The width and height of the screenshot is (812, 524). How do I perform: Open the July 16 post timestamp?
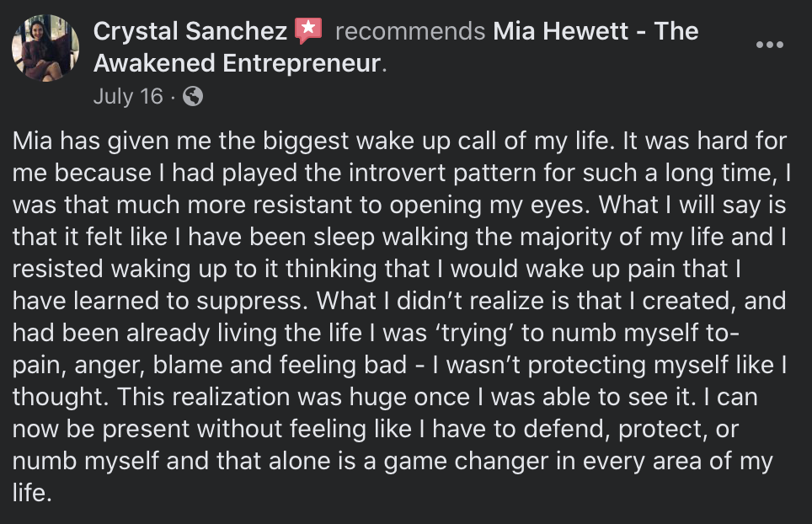click(128, 96)
